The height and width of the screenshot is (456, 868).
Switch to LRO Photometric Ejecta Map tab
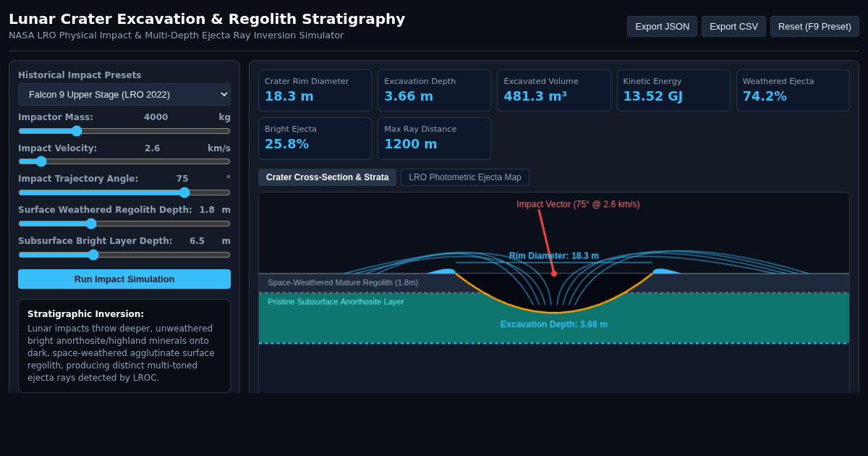pos(465,177)
